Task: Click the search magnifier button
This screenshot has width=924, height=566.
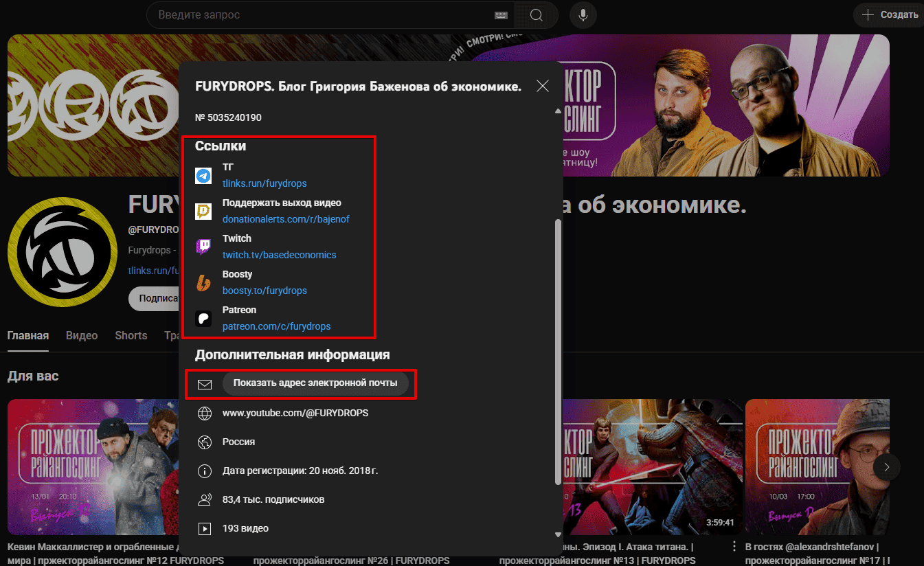Action: tap(537, 14)
